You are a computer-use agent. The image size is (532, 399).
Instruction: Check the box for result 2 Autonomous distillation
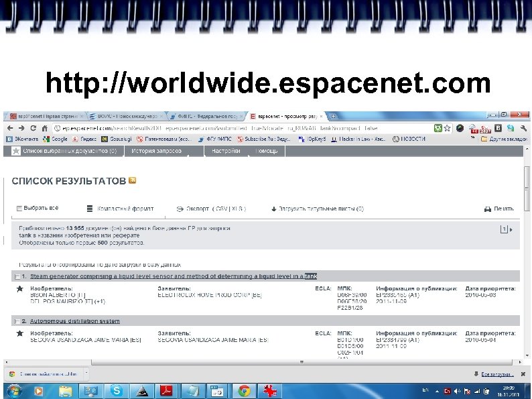click(x=17, y=321)
